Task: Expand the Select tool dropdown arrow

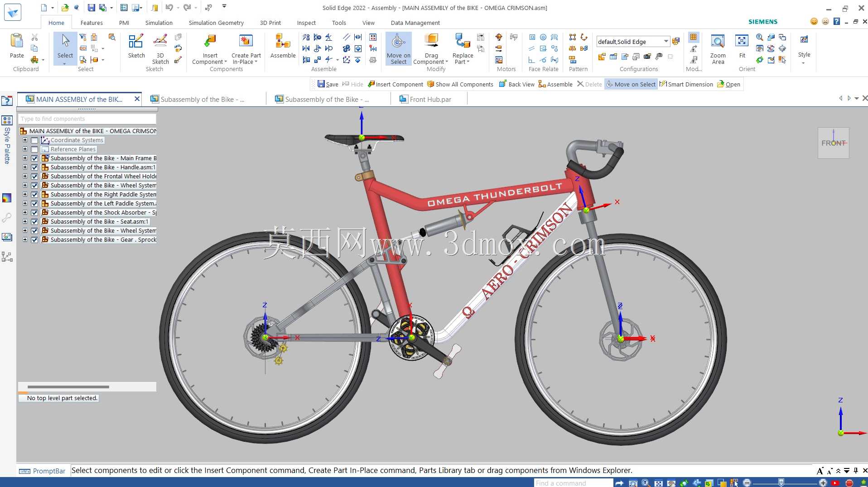Action: 65,64
